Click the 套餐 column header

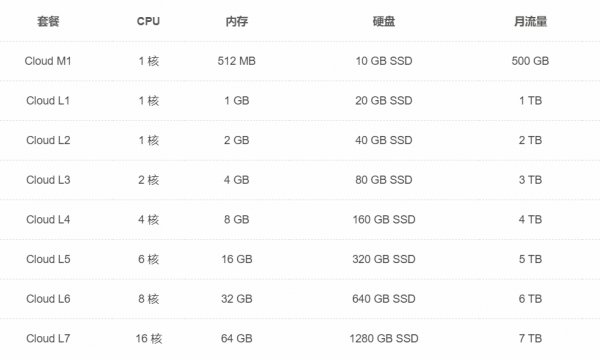point(48,21)
